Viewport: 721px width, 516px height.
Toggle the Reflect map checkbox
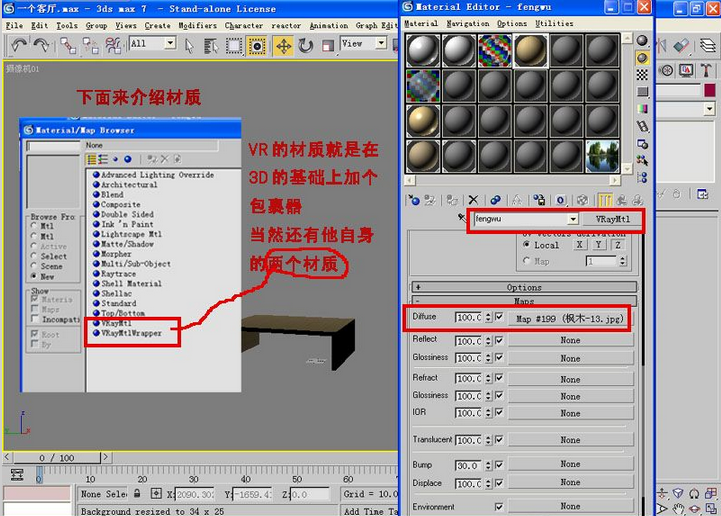pos(499,340)
